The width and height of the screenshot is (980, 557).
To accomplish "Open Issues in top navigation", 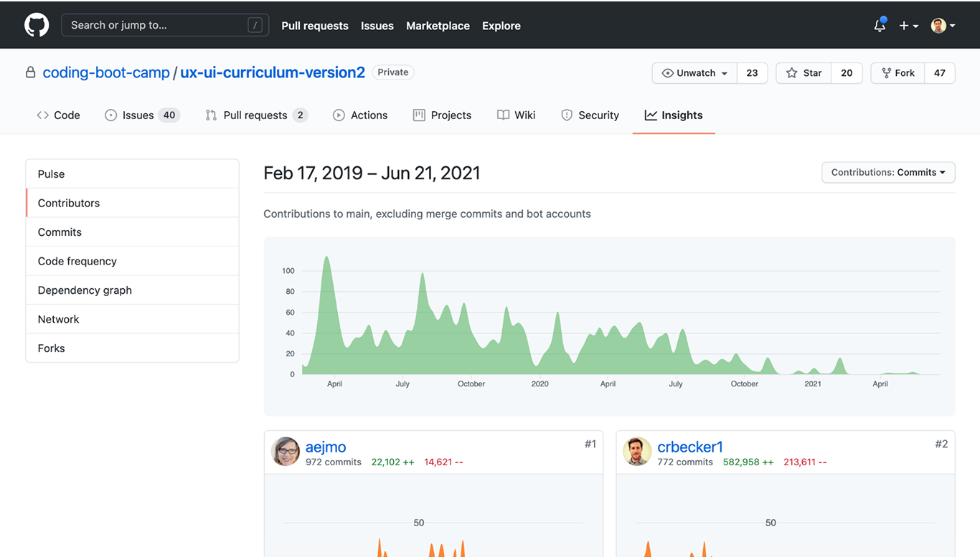I will coord(377,26).
